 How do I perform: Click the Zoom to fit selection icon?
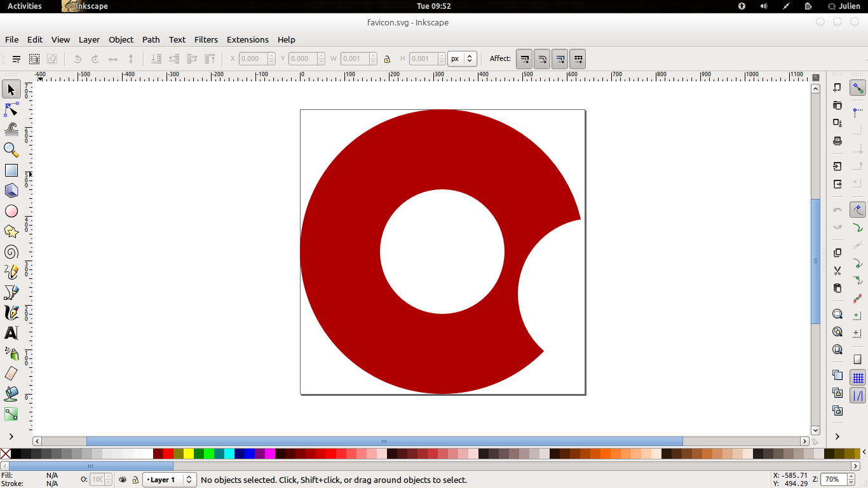click(x=837, y=314)
